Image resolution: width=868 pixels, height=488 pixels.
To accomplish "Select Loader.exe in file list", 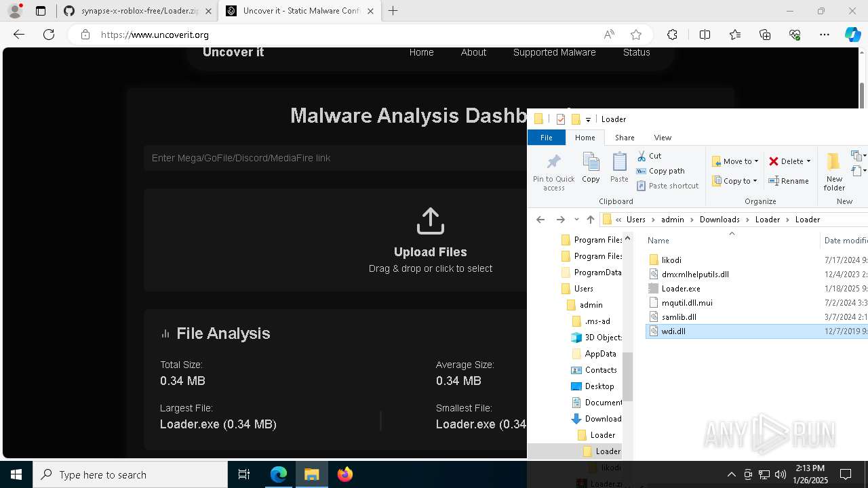I will (x=681, y=288).
